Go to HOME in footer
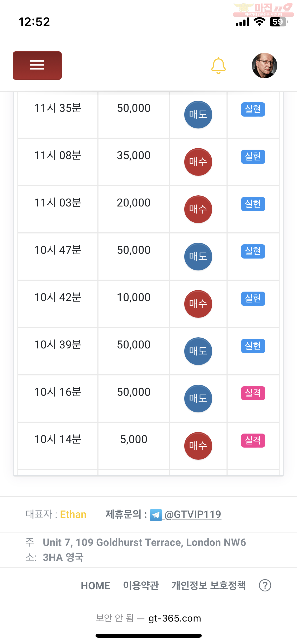Viewport: 297px width, 644px height. coord(95,586)
